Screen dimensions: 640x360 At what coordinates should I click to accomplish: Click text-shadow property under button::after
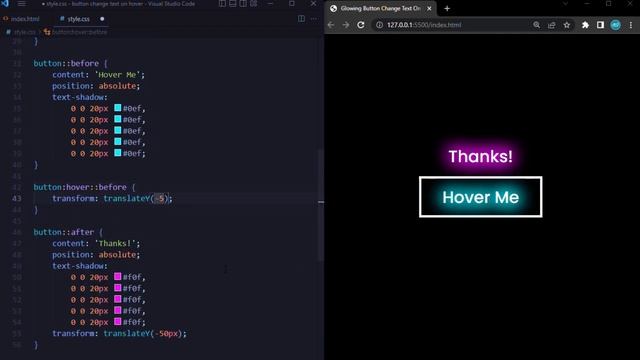(80, 266)
